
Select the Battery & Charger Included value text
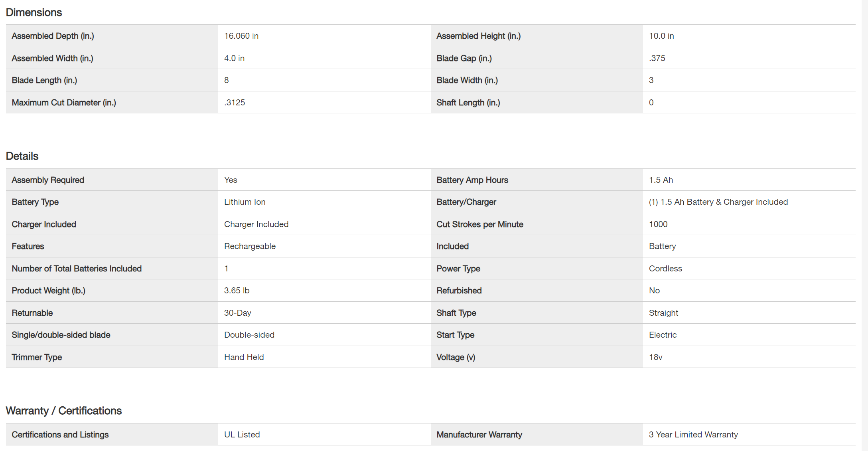718,202
